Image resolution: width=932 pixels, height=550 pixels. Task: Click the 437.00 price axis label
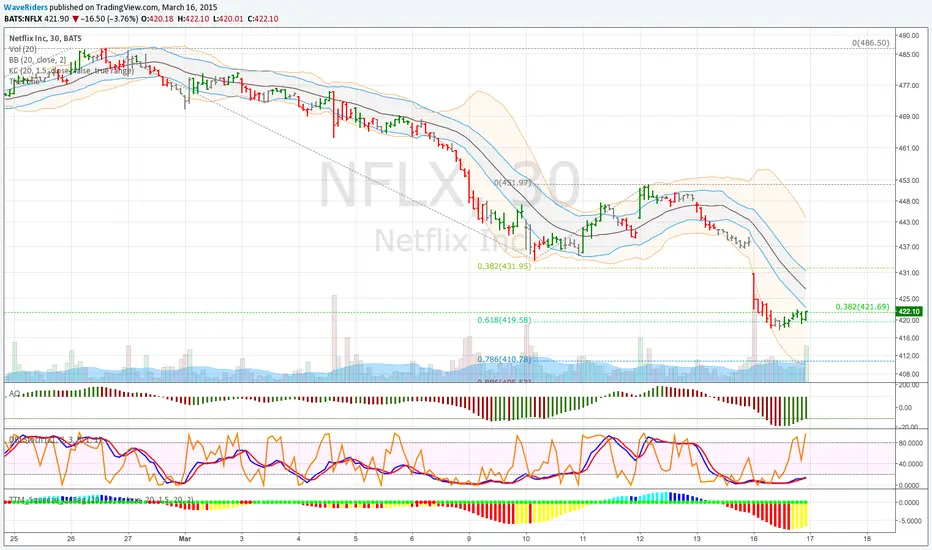tap(909, 247)
